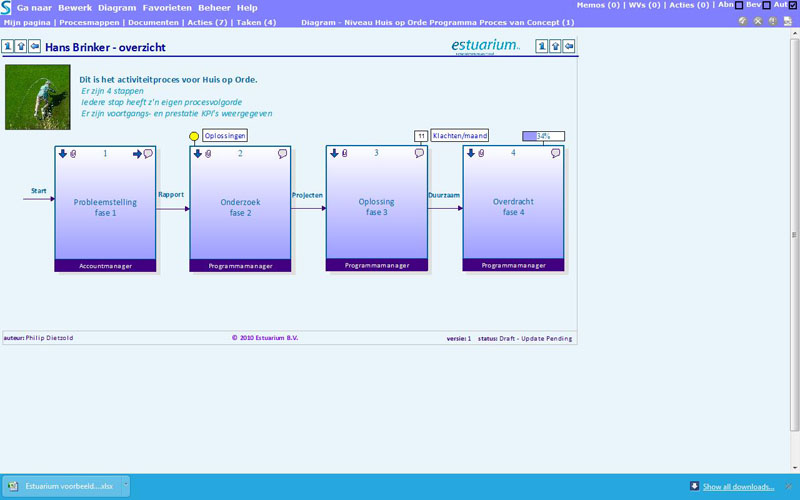Uncheck the Aut checkbox
Screen dimensions: 800x500
pyautogui.click(x=793, y=6)
